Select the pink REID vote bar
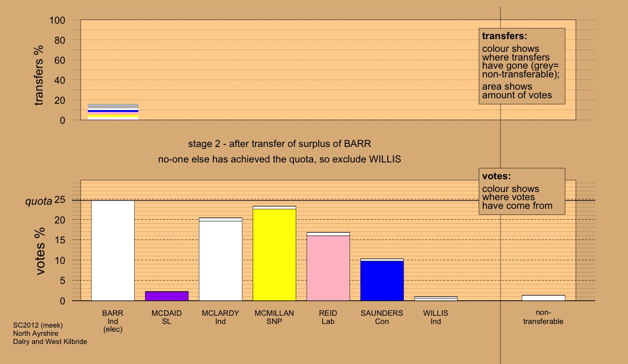 point(328,268)
